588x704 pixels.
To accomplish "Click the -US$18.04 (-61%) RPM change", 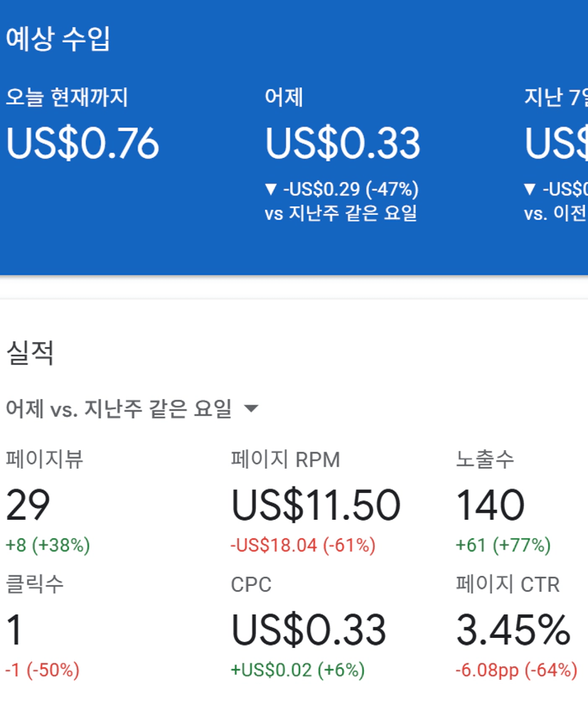I will [303, 545].
